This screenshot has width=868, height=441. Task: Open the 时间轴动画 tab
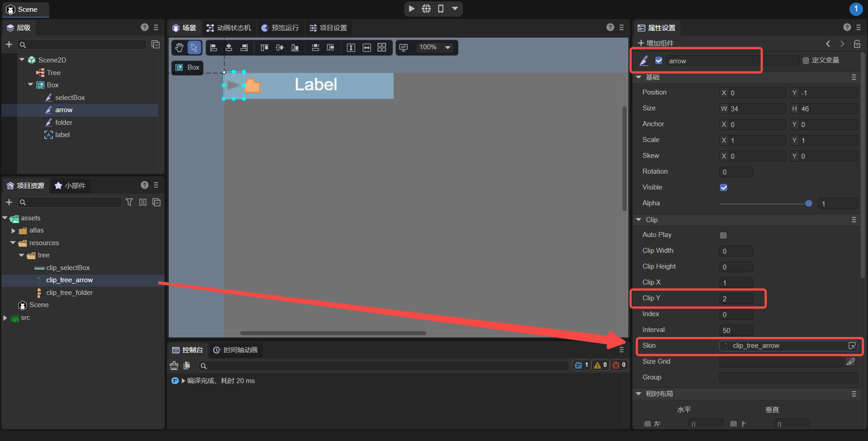tap(236, 350)
